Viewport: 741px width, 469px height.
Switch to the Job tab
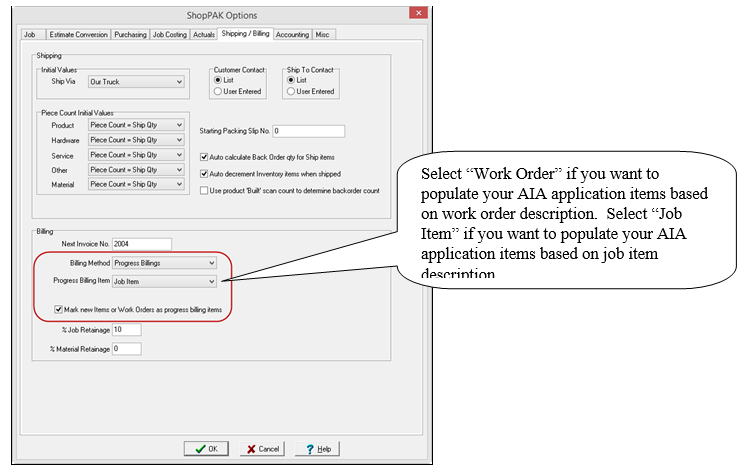[29, 34]
